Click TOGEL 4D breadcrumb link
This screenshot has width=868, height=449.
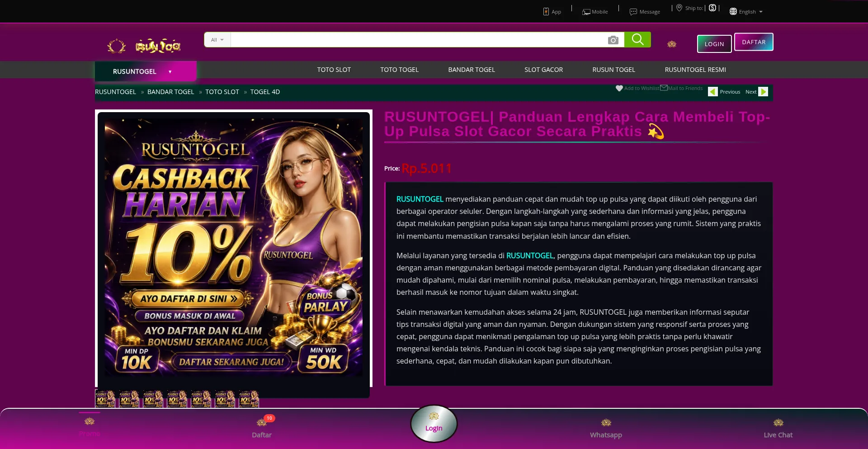pyautogui.click(x=265, y=92)
